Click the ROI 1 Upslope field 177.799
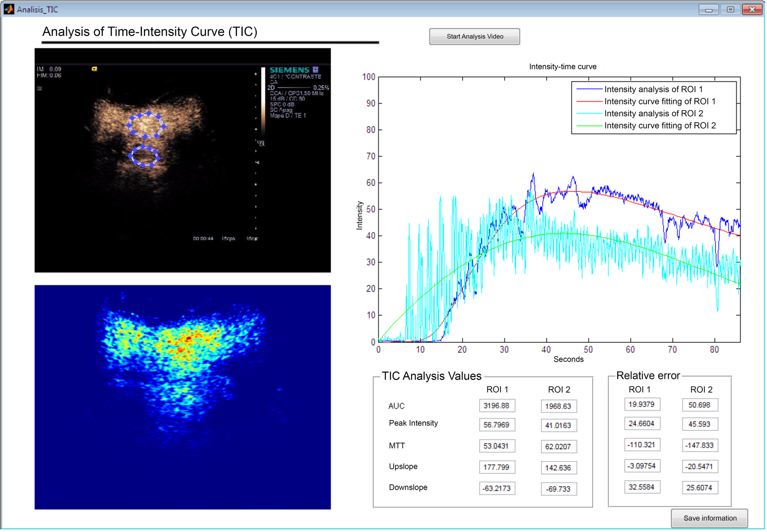 [x=497, y=467]
